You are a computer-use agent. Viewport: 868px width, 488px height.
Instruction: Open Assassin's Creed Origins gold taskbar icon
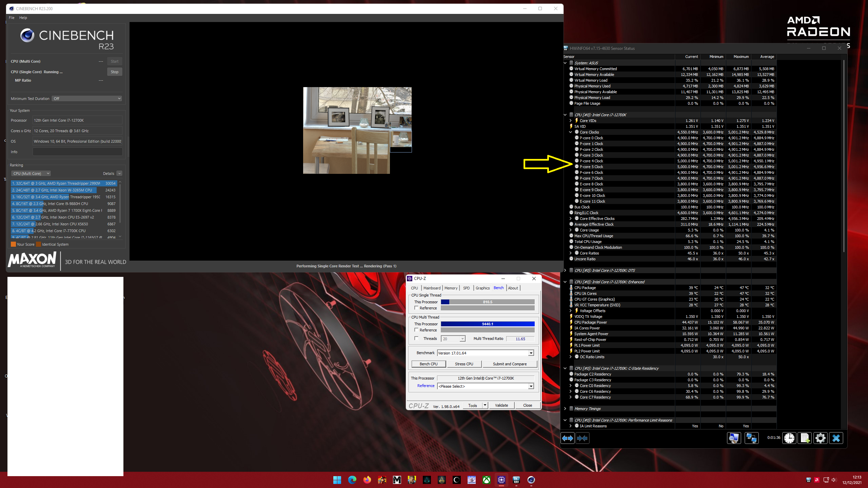[442, 480]
